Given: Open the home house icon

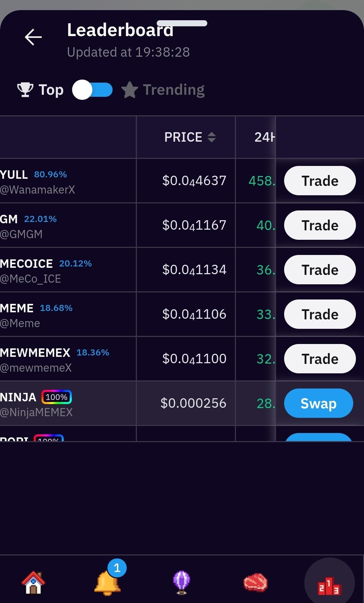Looking at the screenshot, I should (33, 582).
